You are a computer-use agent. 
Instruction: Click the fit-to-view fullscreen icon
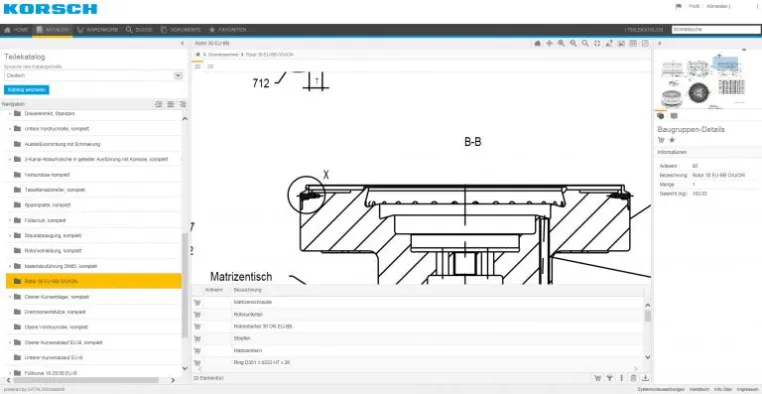coord(597,43)
